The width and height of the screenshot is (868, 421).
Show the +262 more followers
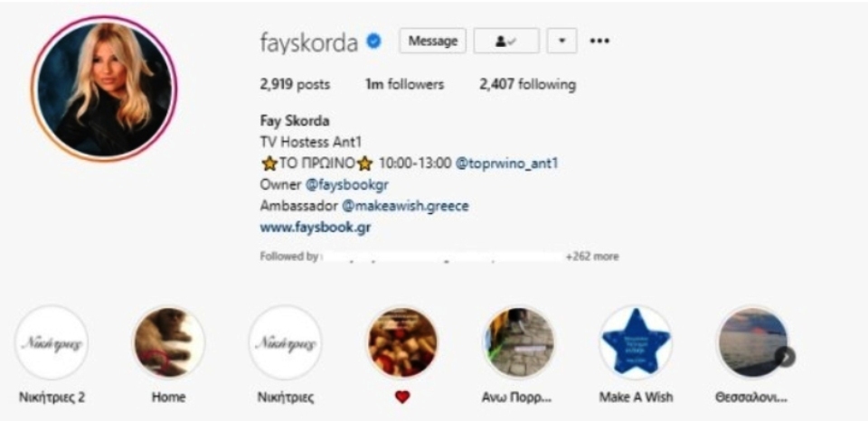tap(591, 257)
